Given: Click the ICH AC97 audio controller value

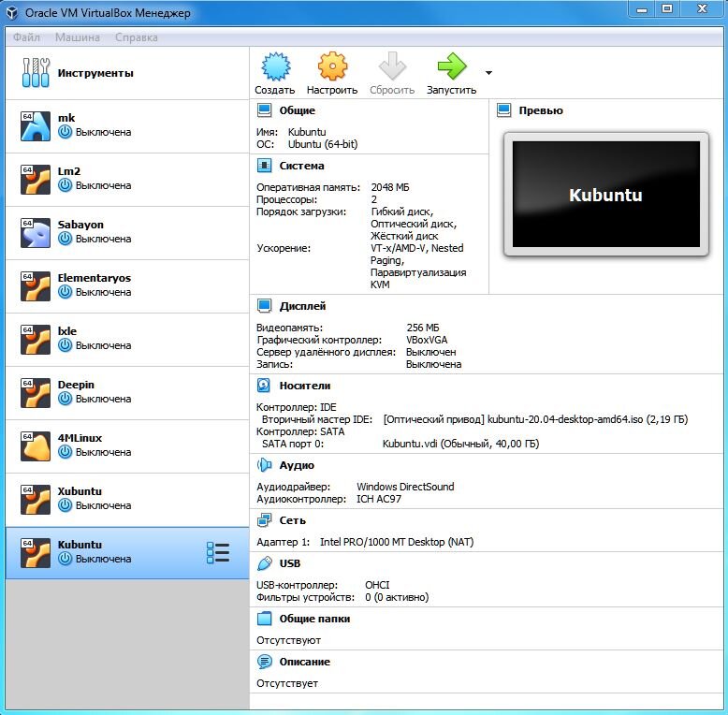Looking at the screenshot, I should click(379, 499).
